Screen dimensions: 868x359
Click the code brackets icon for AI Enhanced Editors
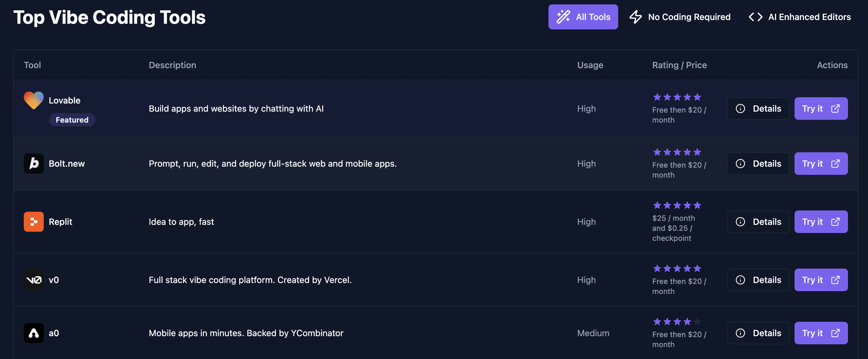(755, 17)
